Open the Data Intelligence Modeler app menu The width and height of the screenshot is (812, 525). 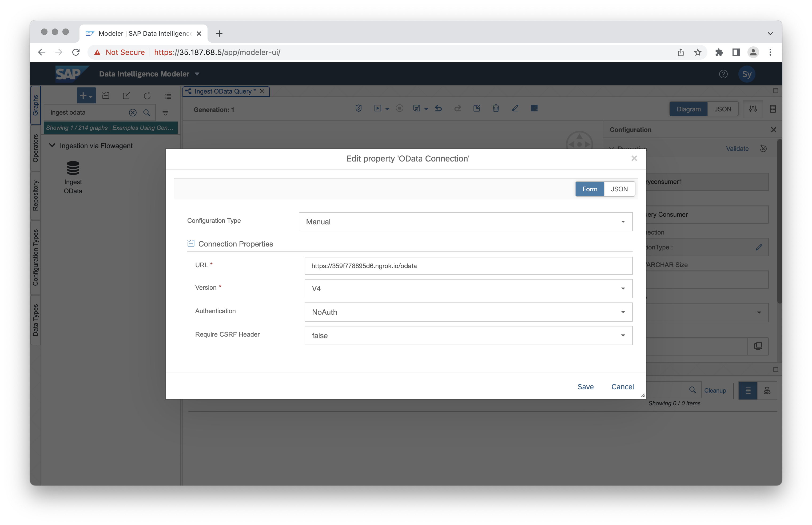coord(197,74)
